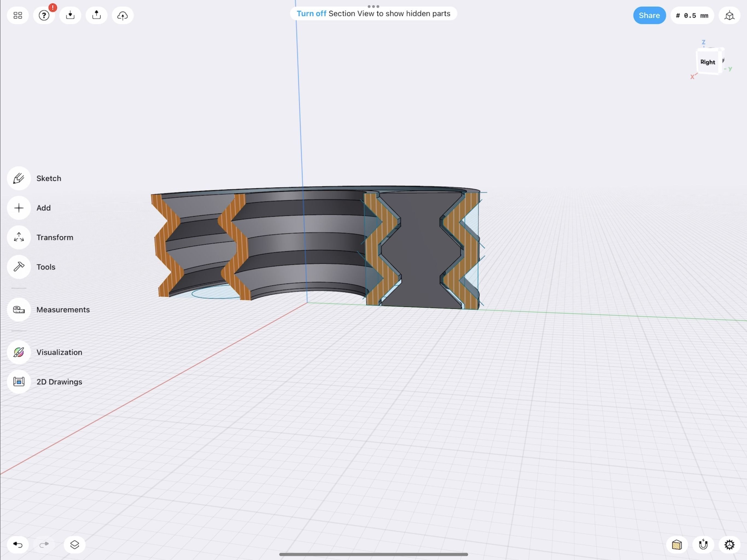The image size is (747, 560).
Task: Turn off Section View link
Action: tap(311, 13)
